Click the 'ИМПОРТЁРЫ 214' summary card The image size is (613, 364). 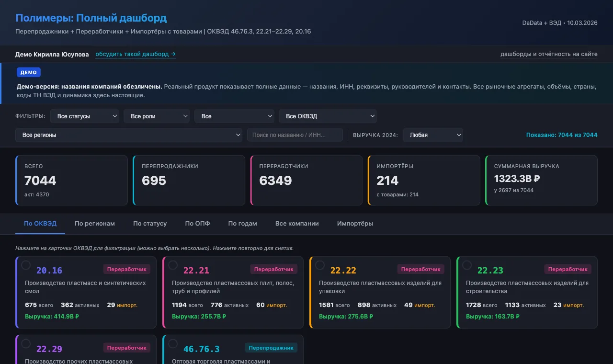click(x=424, y=180)
